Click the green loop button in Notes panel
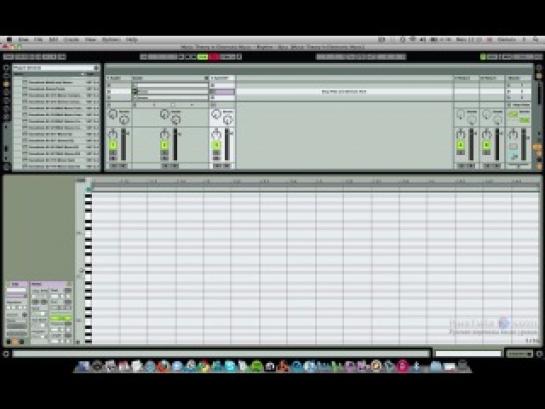The height and width of the screenshot is (409, 545). pos(60,318)
